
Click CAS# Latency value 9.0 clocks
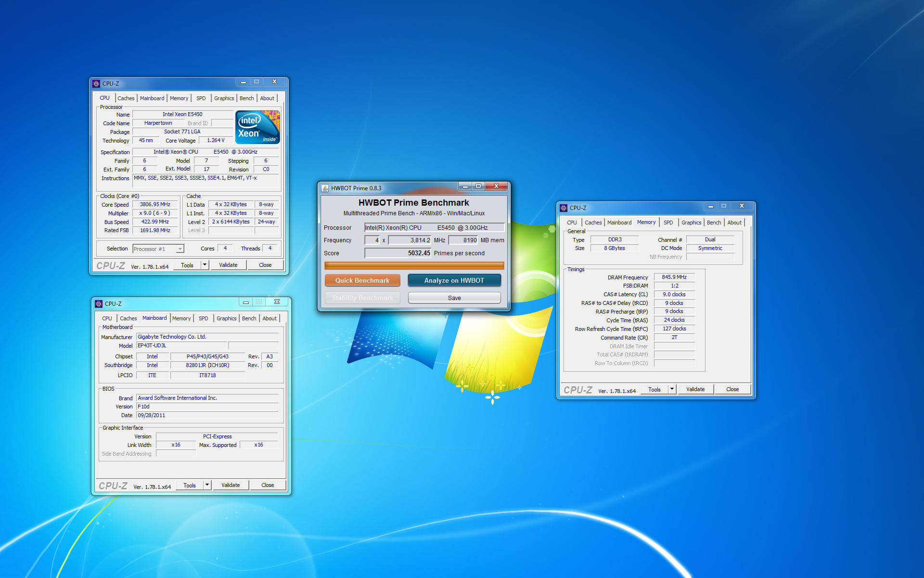tap(674, 294)
